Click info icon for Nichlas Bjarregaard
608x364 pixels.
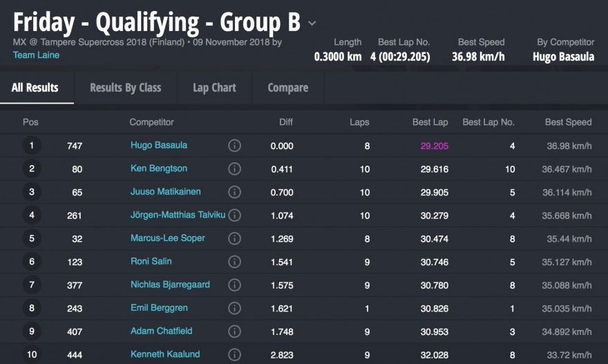click(x=234, y=285)
